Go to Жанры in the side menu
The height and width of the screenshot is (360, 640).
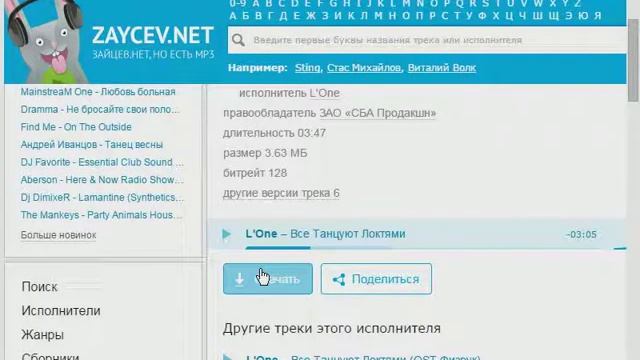[42, 335]
